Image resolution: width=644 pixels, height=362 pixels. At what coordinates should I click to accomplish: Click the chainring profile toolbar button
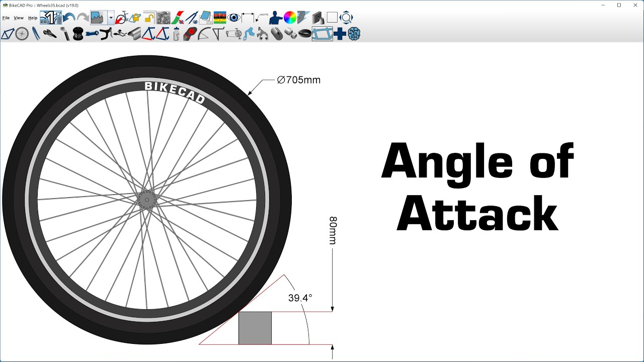99,18
